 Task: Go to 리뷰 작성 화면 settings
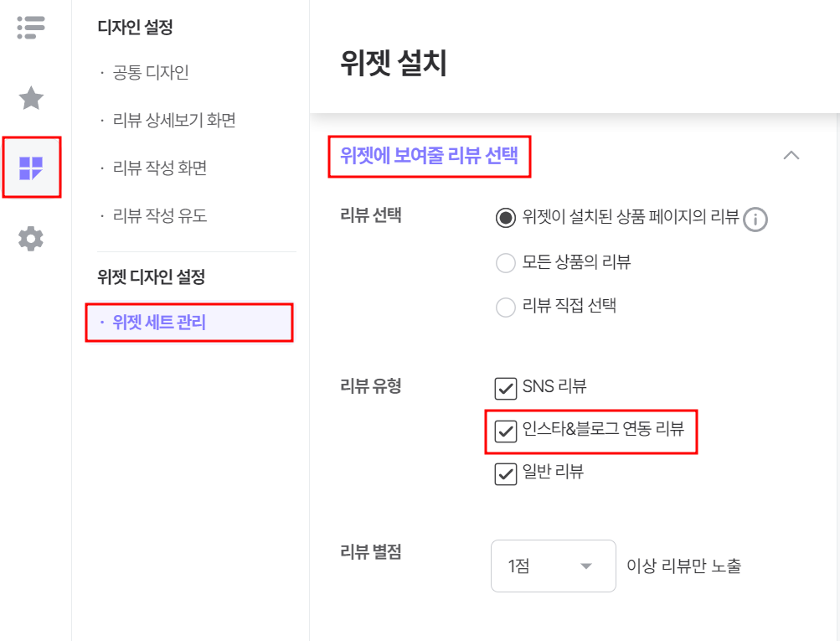(x=160, y=168)
